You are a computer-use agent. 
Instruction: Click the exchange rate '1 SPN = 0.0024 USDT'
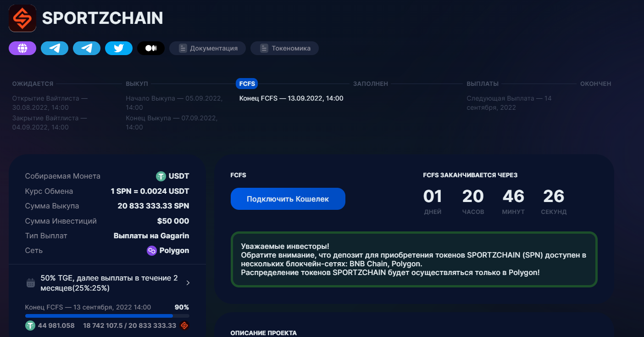[150, 191]
